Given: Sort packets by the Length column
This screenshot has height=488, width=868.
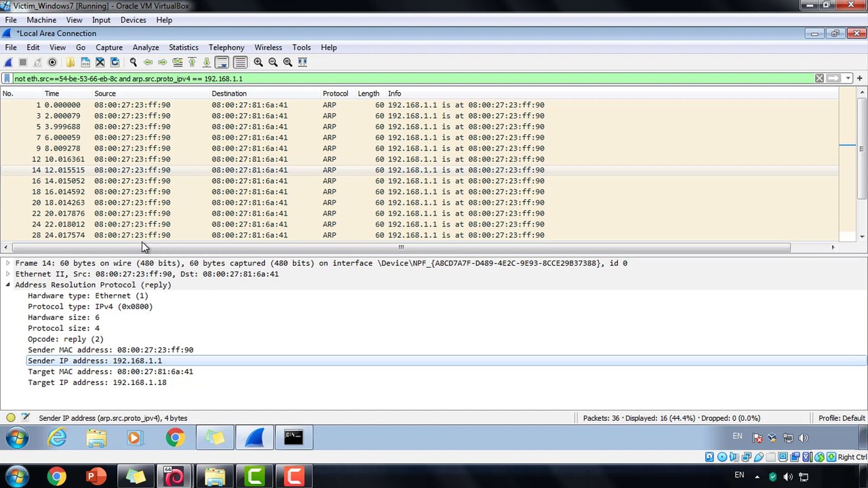Looking at the screenshot, I should pyautogui.click(x=368, y=94).
